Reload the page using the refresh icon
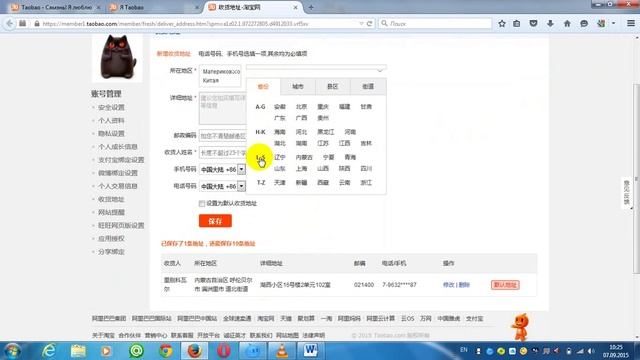The height and width of the screenshot is (360, 640). (369, 24)
